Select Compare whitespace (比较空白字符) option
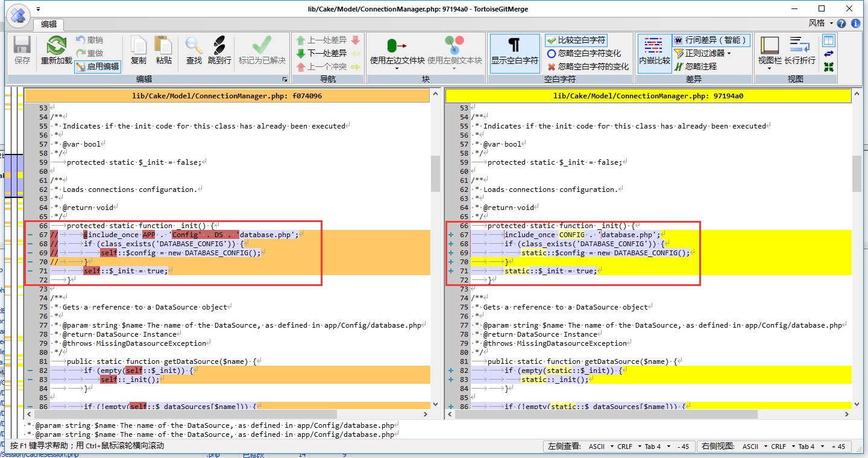The image size is (868, 458). 576,40
